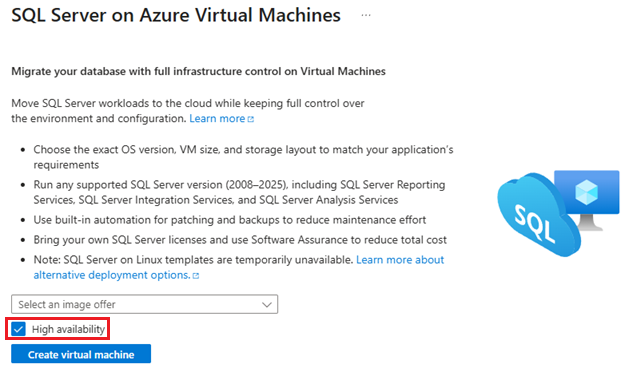The image size is (629, 367).
Task: Click note about SQL Server on Linux templates
Action: pyautogui.click(x=193, y=260)
